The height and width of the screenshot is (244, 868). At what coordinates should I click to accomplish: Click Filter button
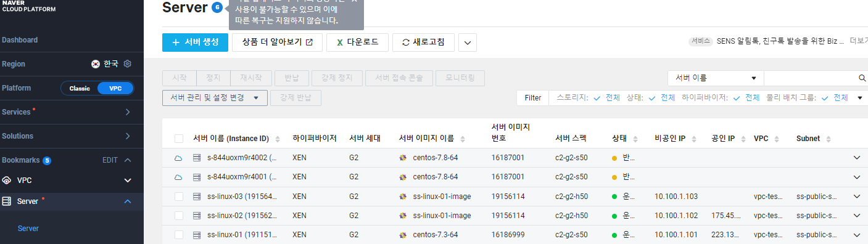[532, 98]
